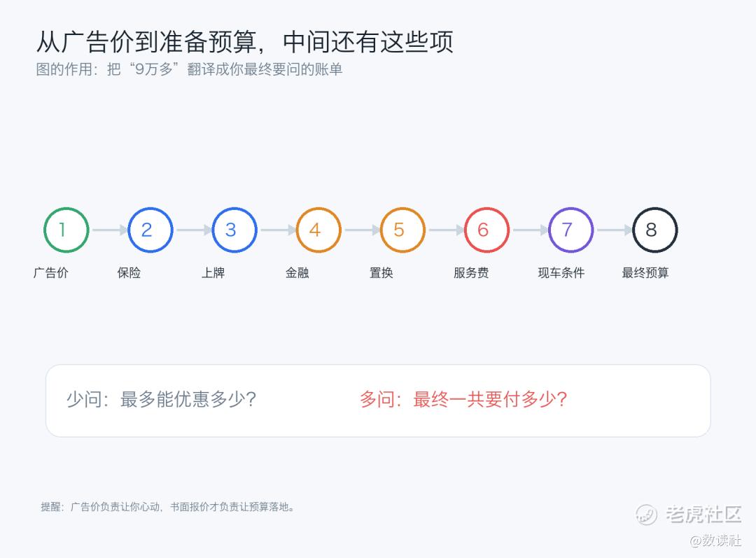Click the arrow between circles 1 and 2
The height and width of the screenshot is (558, 756).
pyautogui.click(x=109, y=230)
